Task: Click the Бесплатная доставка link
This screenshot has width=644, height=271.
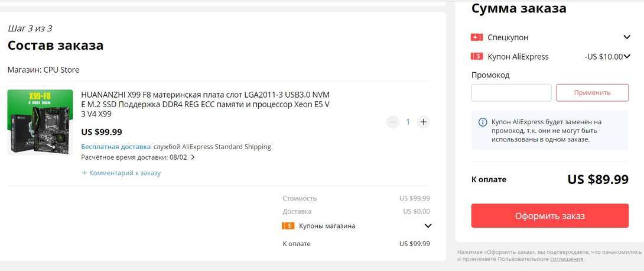Action: click(116, 147)
